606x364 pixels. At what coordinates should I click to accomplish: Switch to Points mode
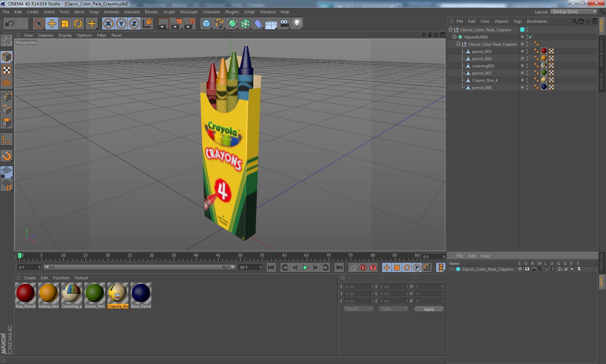coord(6,97)
